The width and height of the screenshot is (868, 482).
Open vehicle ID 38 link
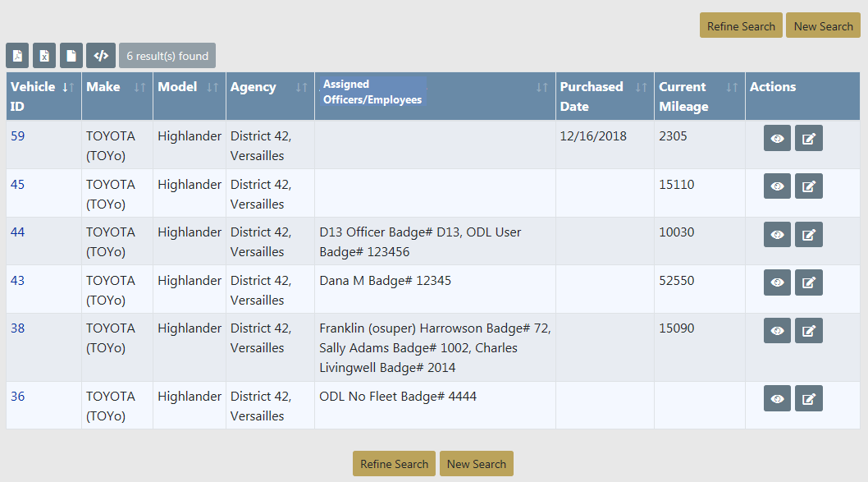coord(17,328)
